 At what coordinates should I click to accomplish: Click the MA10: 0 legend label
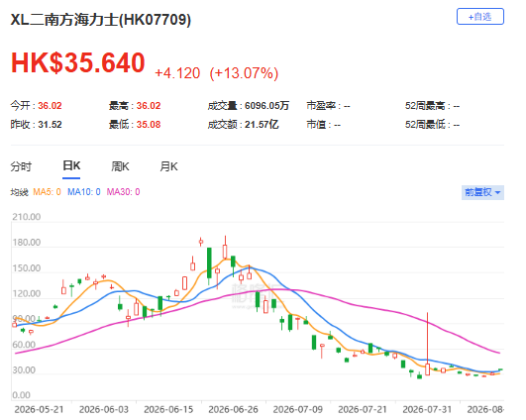click(x=84, y=192)
